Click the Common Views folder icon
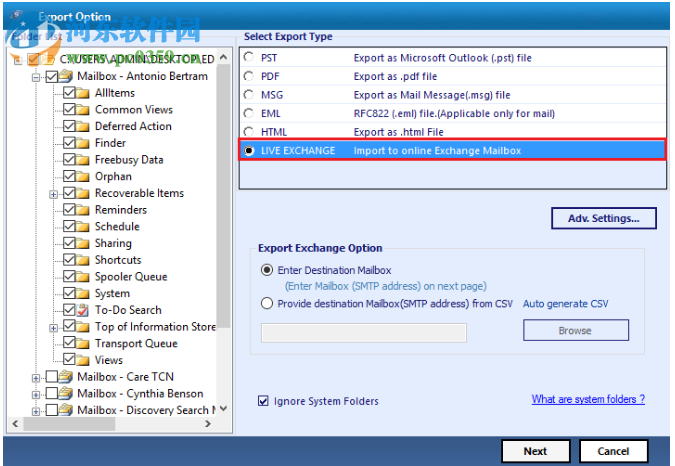This screenshot has height=466, width=675. 83,110
